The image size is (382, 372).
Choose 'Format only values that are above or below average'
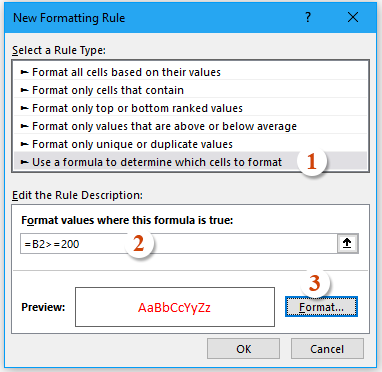(x=190, y=126)
